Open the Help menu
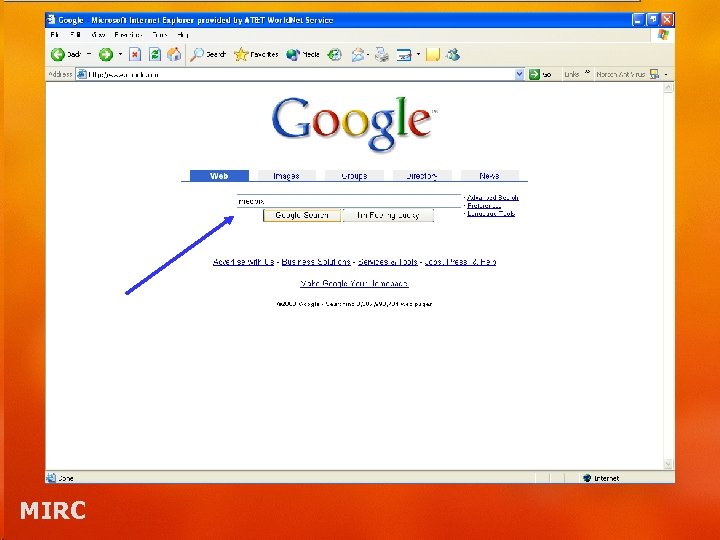This screenshot has width=720, height=540. pos(183,35)
